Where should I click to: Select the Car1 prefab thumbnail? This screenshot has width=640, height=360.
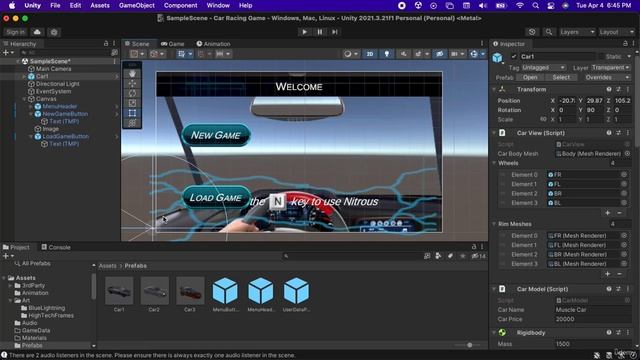coord(119,291)
